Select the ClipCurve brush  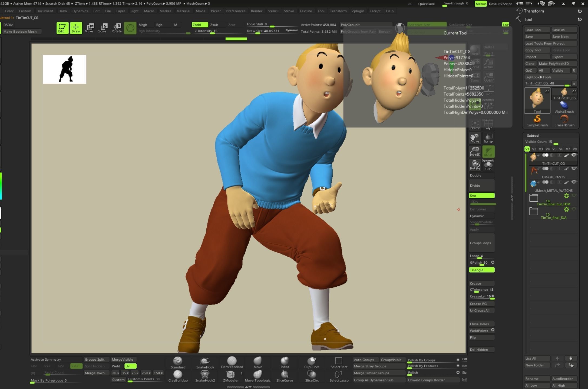312,363
